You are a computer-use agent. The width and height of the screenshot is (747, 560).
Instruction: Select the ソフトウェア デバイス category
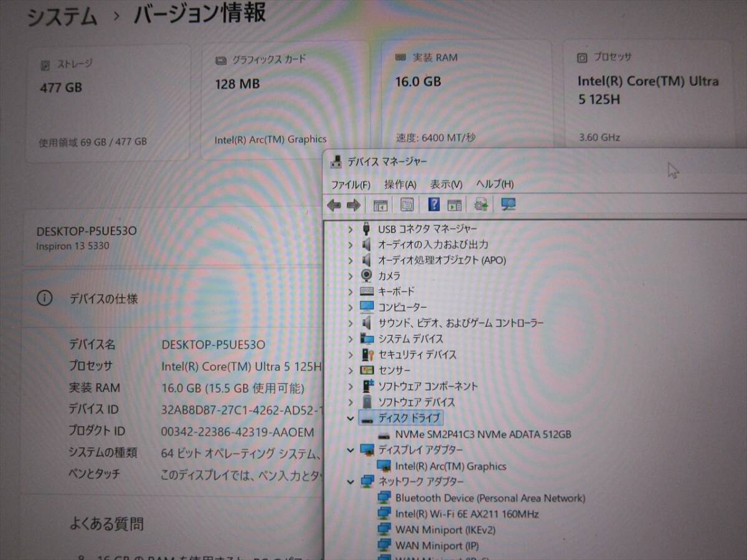416,402
